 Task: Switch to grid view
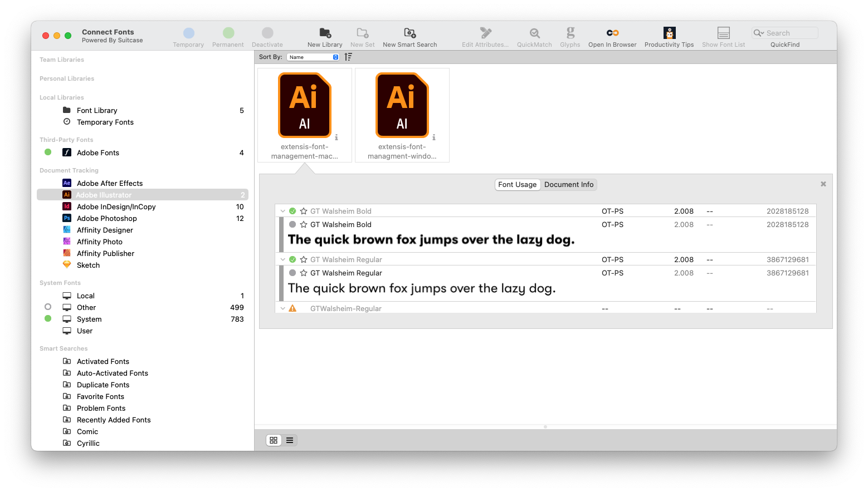274,440
